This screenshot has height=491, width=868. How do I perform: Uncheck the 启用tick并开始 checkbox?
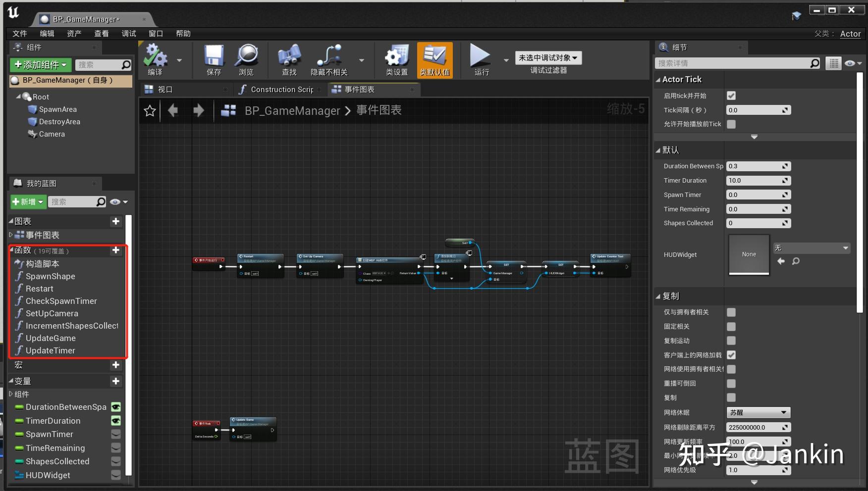pyautogui.click(x=731, y=95)
